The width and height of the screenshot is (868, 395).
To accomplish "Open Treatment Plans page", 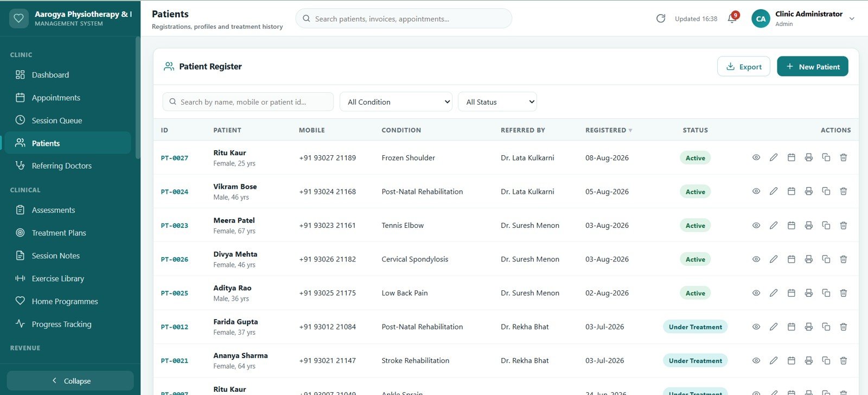I will (68, 233).
